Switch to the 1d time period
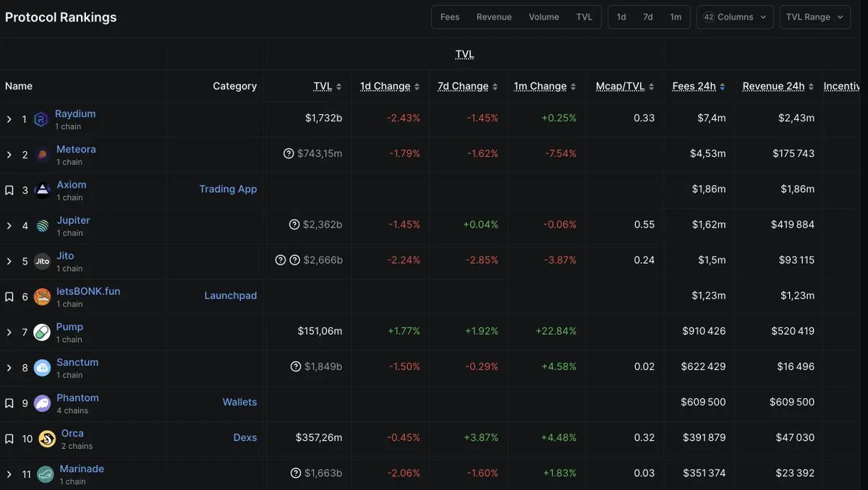 [x=621, y=17]
